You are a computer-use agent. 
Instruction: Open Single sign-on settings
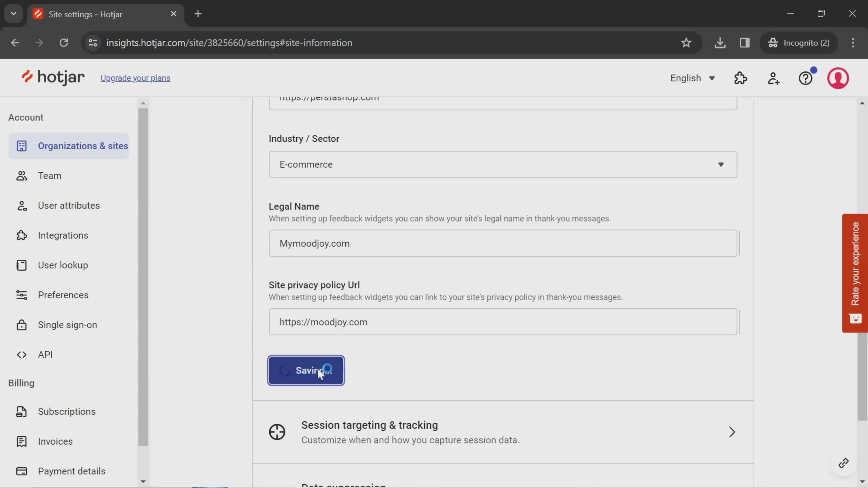[x=67, y=325]
